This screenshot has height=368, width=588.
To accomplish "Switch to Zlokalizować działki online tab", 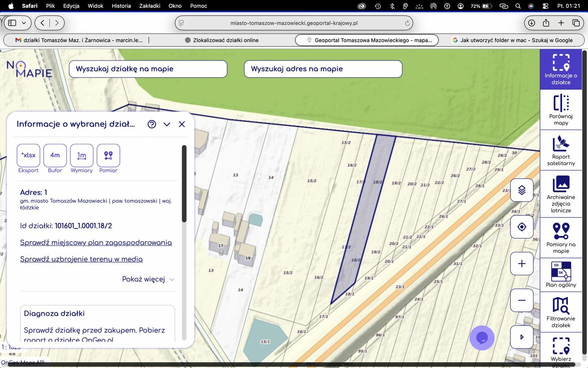I will [x=221, y=40].
